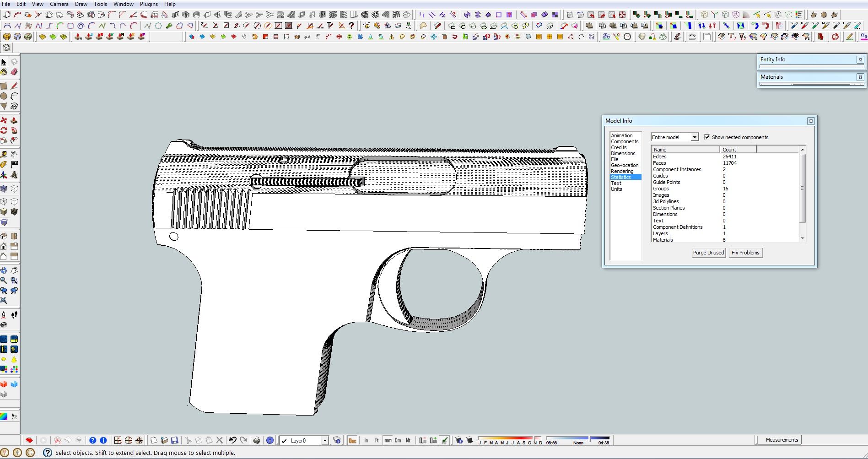Switch units to In
The image size is (868, 459).
coord(366,440)
